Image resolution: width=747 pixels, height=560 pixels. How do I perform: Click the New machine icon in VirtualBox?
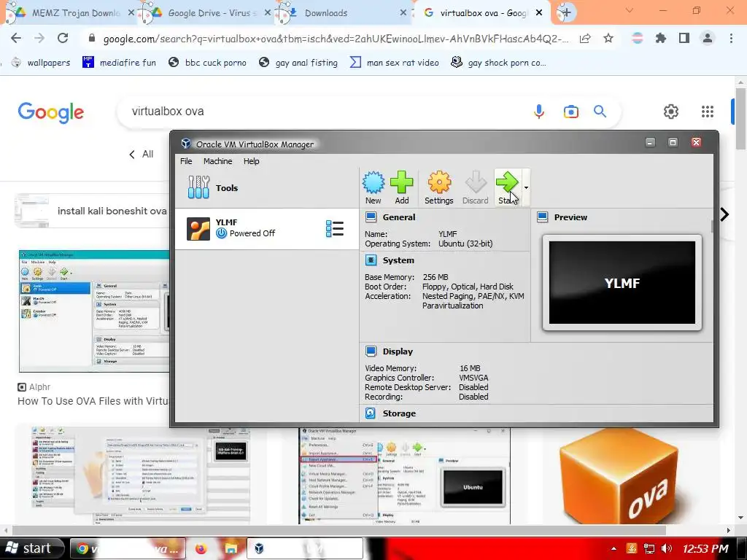click(x=373, y=187)
